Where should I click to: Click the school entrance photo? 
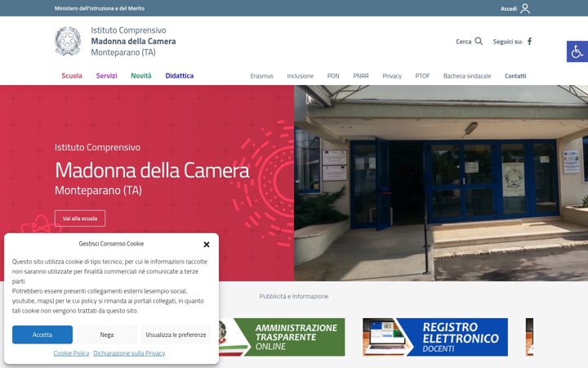tap(441, 183)
